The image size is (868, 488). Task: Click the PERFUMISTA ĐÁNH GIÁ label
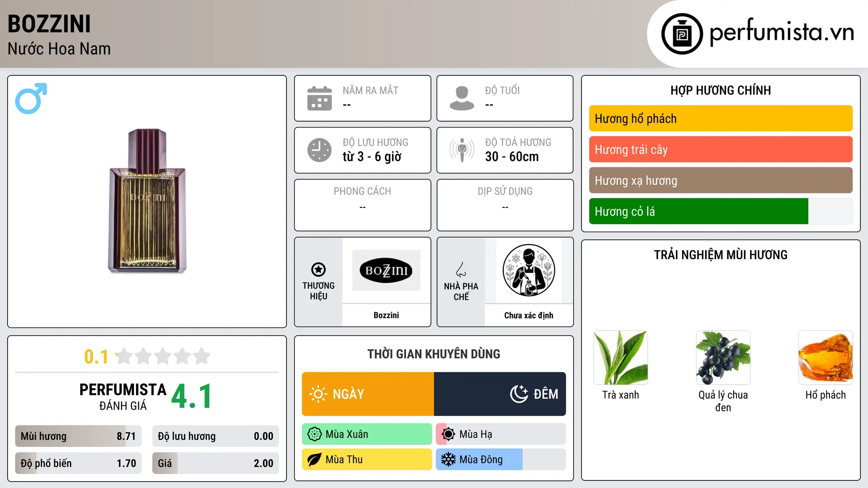pyautogui.click(x=123, y=396)
